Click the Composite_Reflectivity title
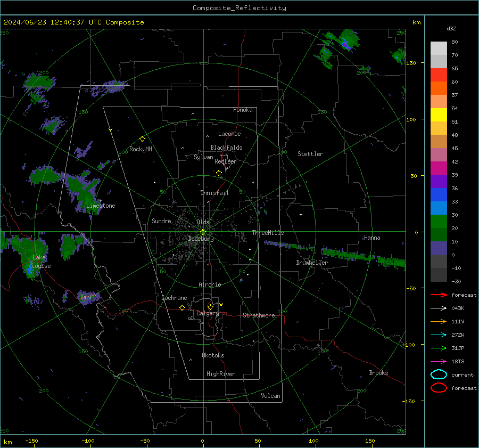479x448 pixels. point(240,8)
